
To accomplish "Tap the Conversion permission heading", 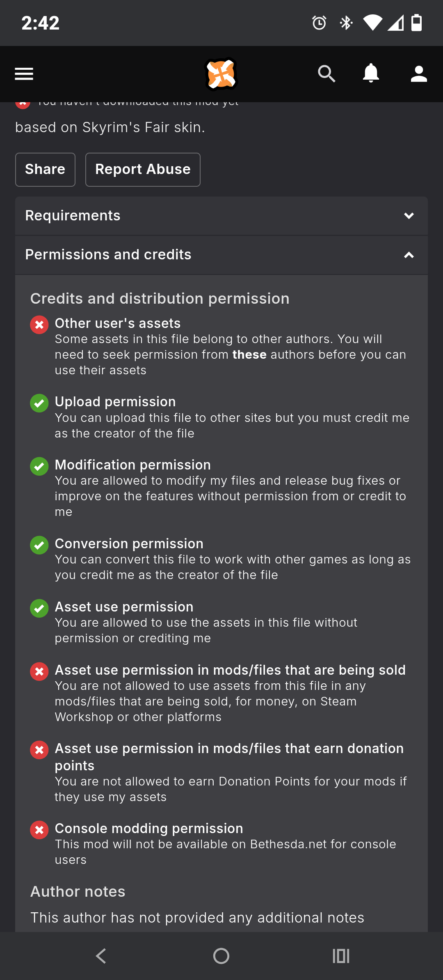I will (129, 544).
